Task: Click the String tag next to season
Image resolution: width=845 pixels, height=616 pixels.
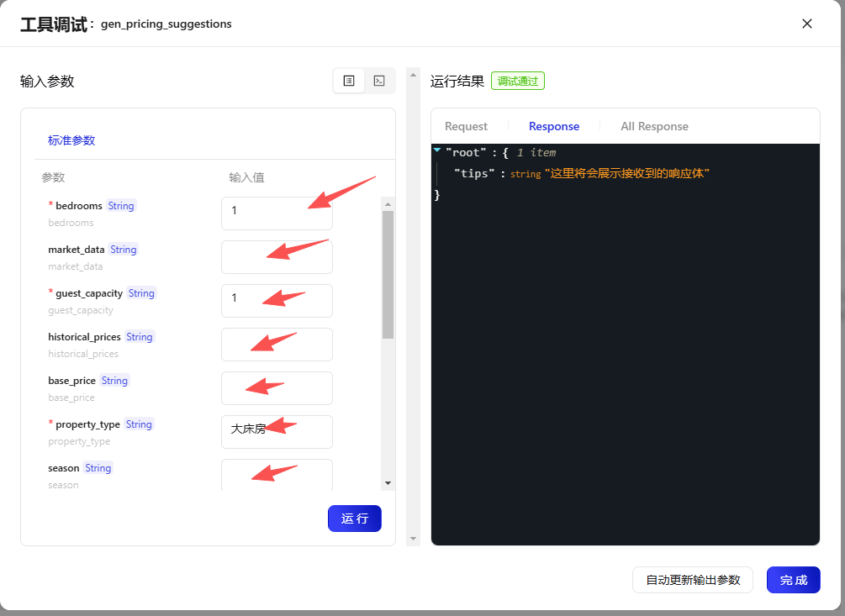Action: coord(98,468)
